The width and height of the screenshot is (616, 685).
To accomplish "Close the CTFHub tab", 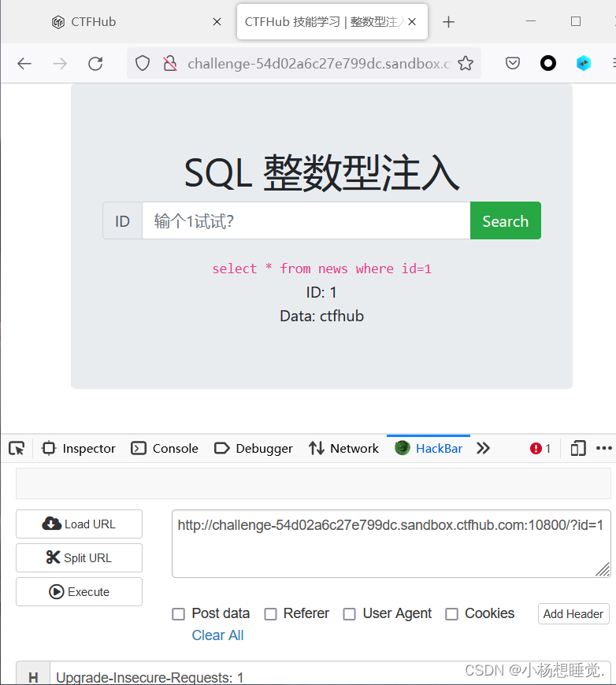I will click(217, 22).
